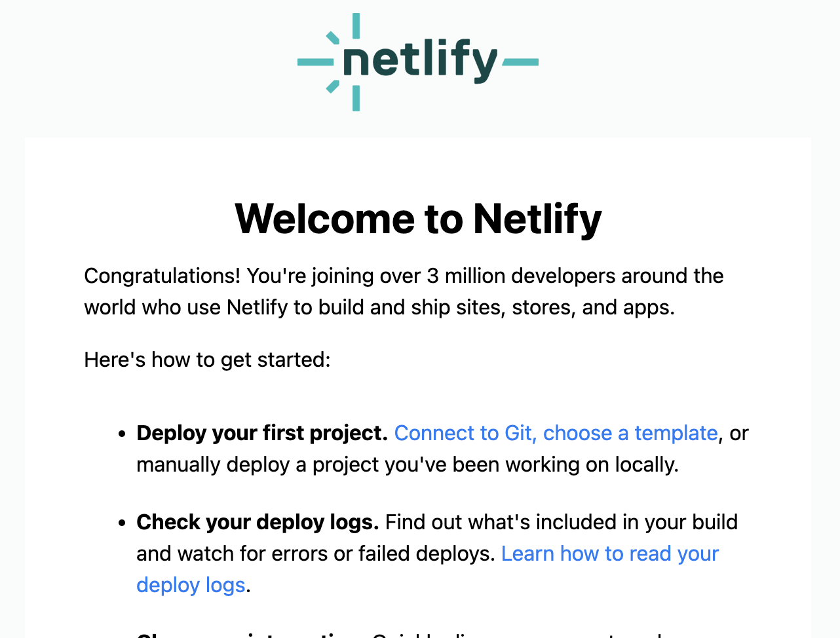Open the 'Learn how to read your' link
This screenshot has width=840, height=638.
click(610, 554)
